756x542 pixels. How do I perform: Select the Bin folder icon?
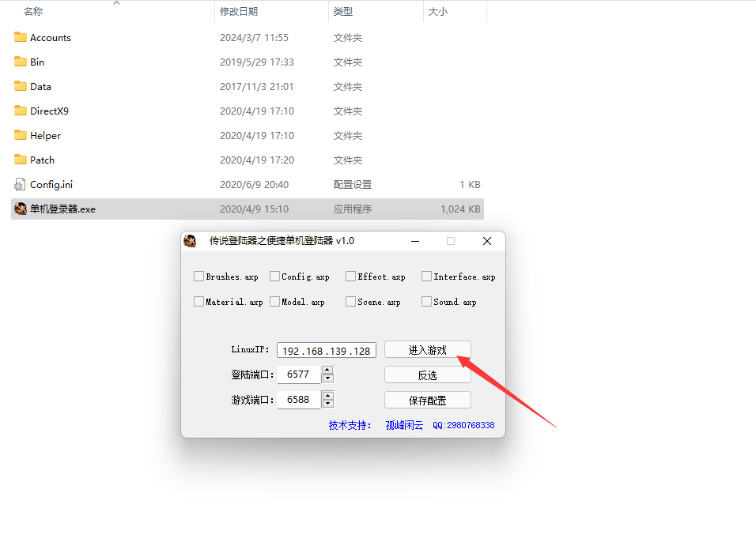click(x=21, y=62)
